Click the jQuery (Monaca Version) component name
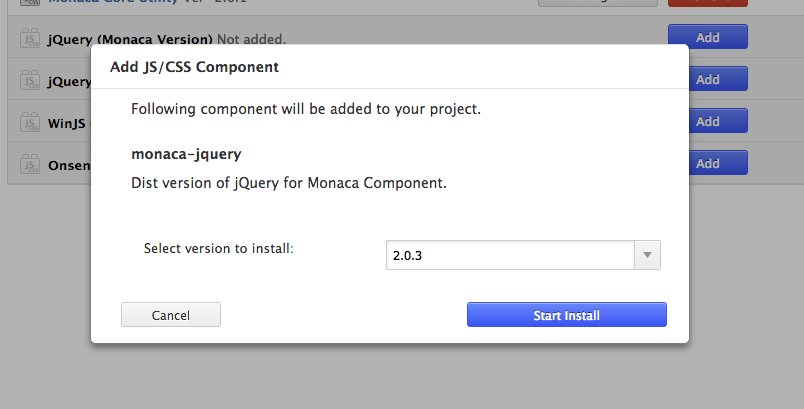The image size is (804, 409). click(x=130, y=40)
